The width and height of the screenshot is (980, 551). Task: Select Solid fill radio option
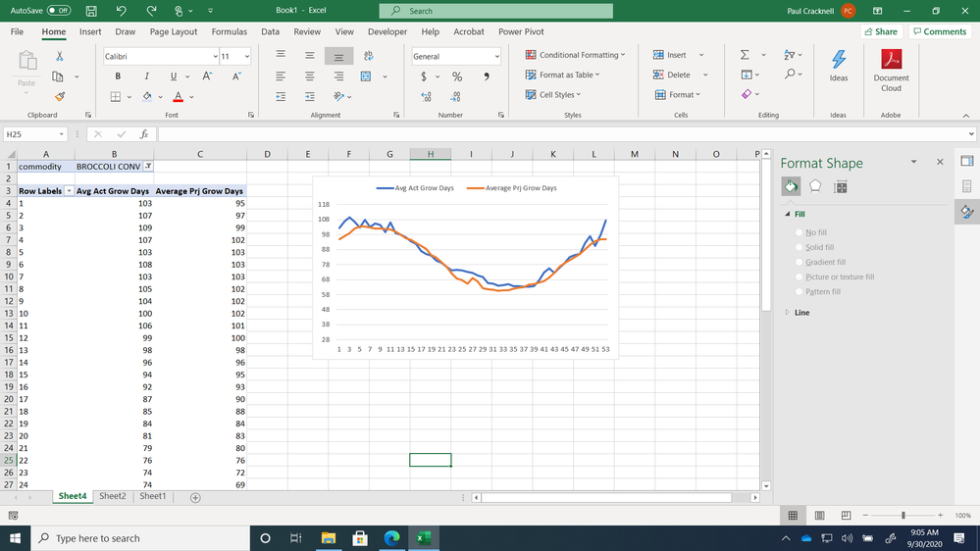pos(799,247)
